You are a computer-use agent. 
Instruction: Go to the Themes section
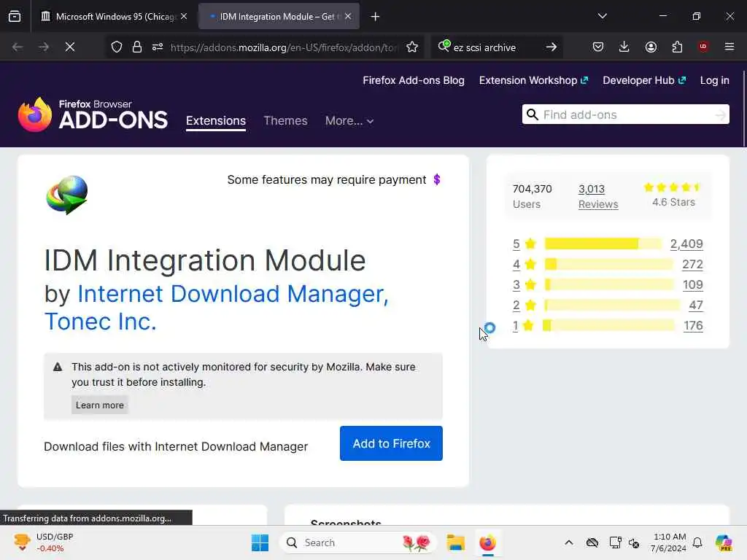coord(285,120)
